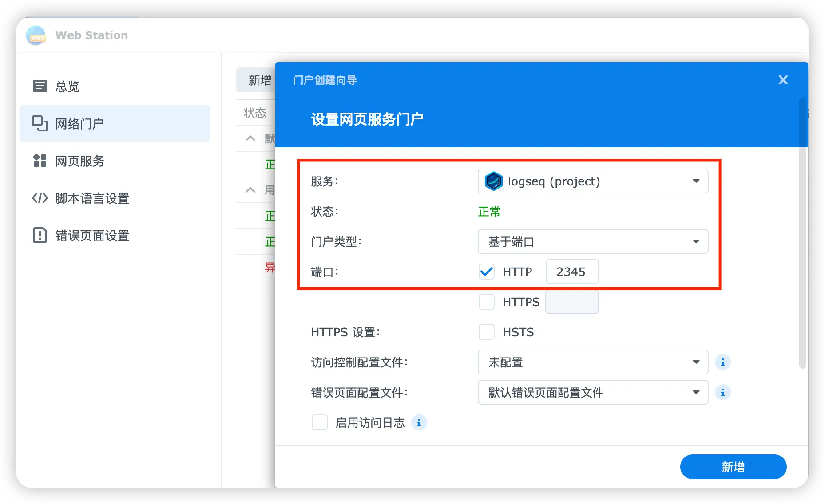This screenshot has width=825, height=504.
Task: Open 错误页面设置 in the sidebar
Action: pyautogui.click(x=115, y=235)
